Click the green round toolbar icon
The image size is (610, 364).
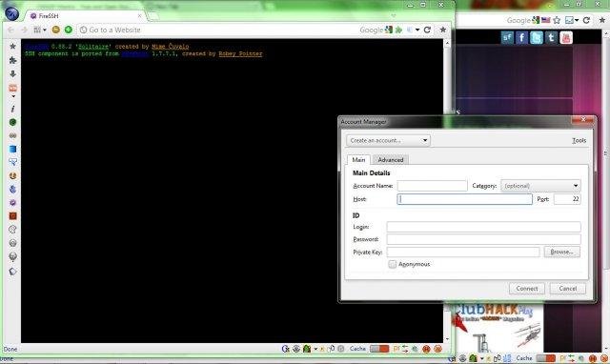(69, 30)
